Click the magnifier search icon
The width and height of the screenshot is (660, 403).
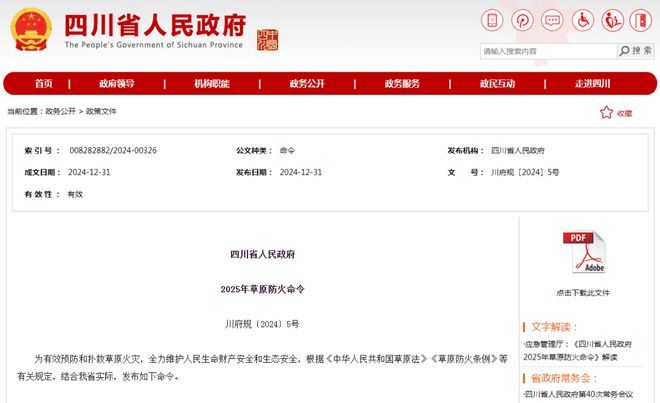tap(624, 51)
